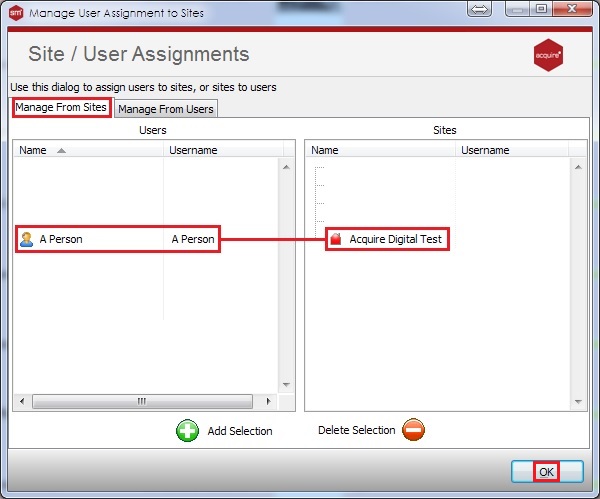
Task: Select the A Person name in users list
Action: 61,240
